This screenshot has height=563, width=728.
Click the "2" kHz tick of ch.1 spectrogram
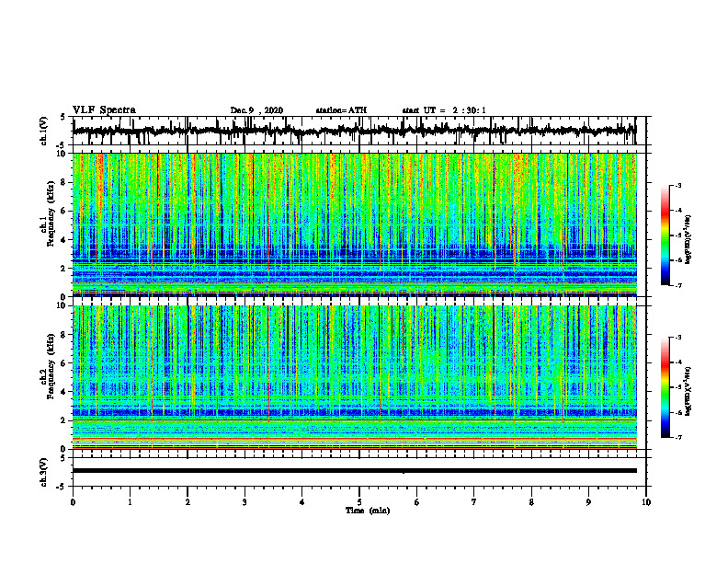click(64, 269)
